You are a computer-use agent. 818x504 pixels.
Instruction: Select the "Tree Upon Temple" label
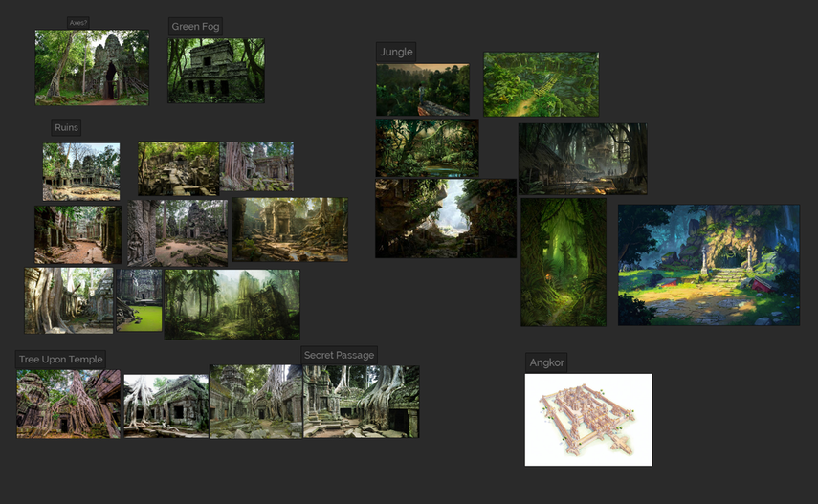[x=60, y=359]
